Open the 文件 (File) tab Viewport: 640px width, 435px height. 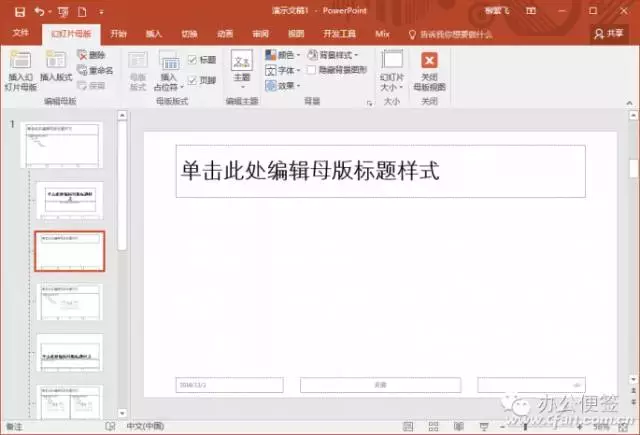pyautogui.click(x=20, y=33)
